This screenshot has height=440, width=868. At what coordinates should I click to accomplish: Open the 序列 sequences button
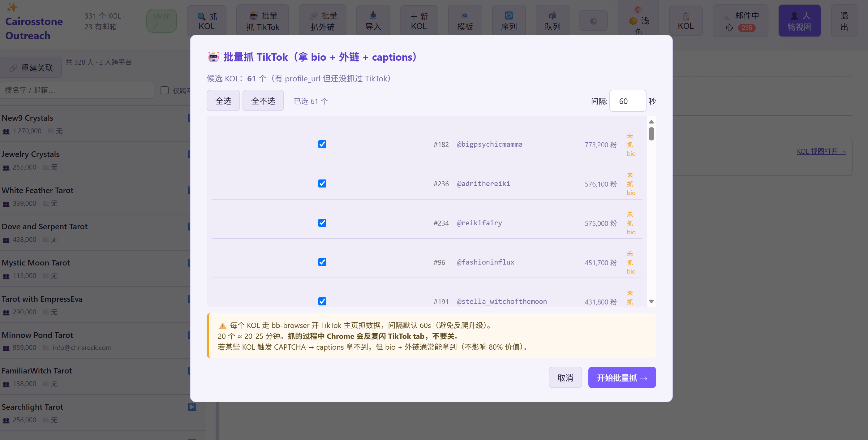coord(509,21)
